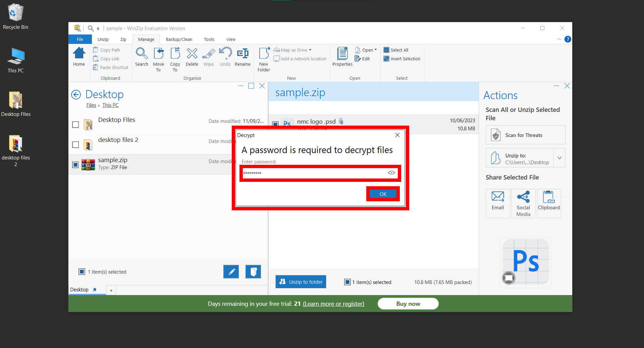The width and height of the screenshot is (644, 348).
Task: Run Scan for Threats
Action: pos(525,135)
